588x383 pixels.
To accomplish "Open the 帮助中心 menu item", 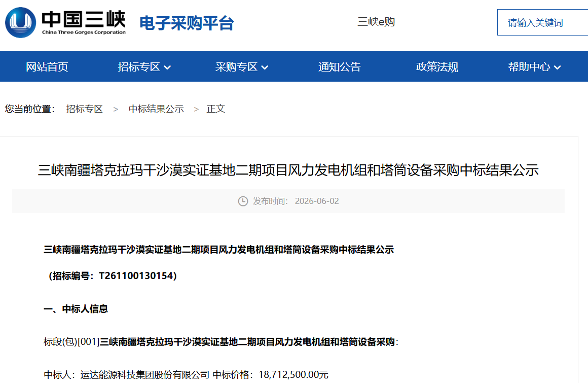I will [529, 67].
